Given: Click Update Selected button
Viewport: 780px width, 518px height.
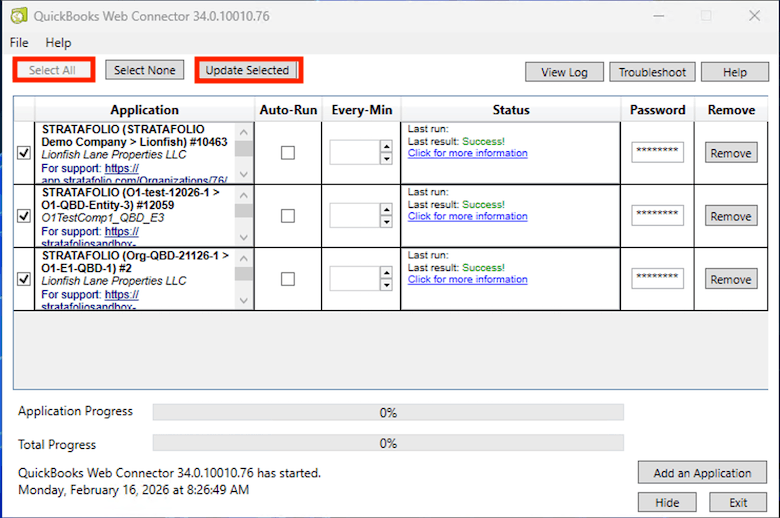Looking at the screenshot, I should point(247,70).
